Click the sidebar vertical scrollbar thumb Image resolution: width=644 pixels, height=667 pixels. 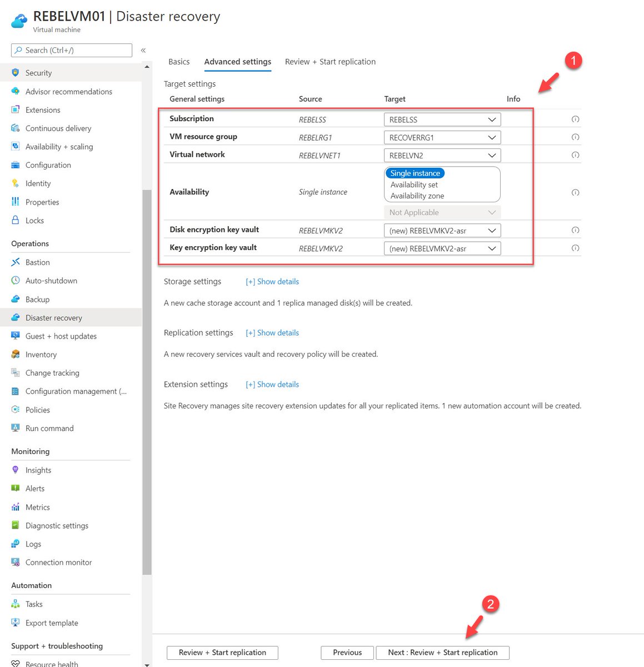[x=147, y=381]
